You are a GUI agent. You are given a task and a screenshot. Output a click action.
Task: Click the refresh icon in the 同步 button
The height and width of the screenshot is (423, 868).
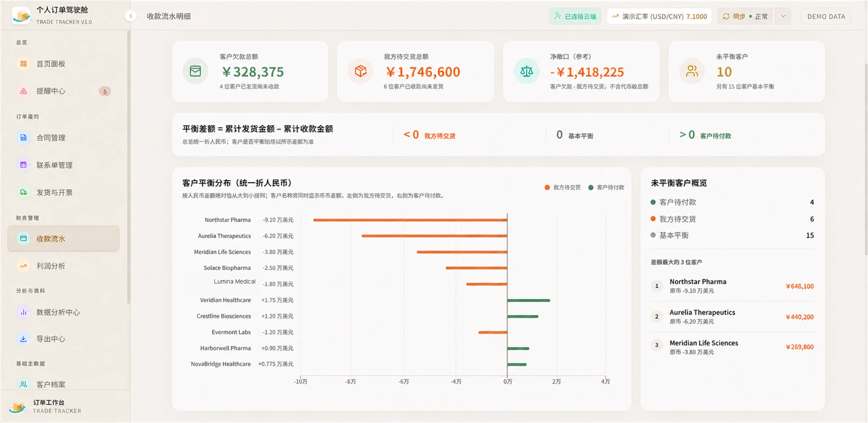726,16
